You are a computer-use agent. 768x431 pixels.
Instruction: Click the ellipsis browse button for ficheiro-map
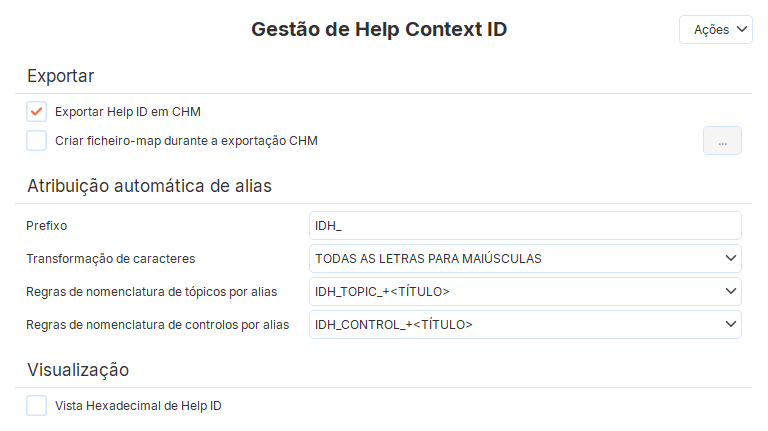722,141
